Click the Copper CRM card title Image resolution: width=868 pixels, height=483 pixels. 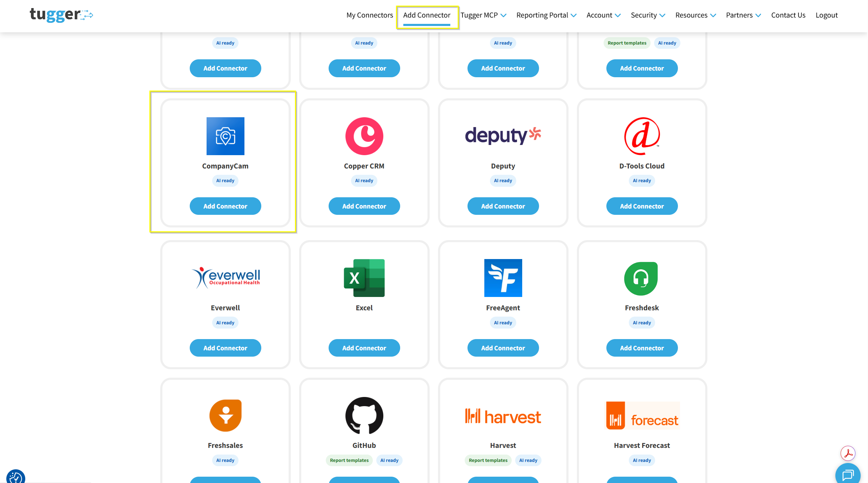click(364, 166)
